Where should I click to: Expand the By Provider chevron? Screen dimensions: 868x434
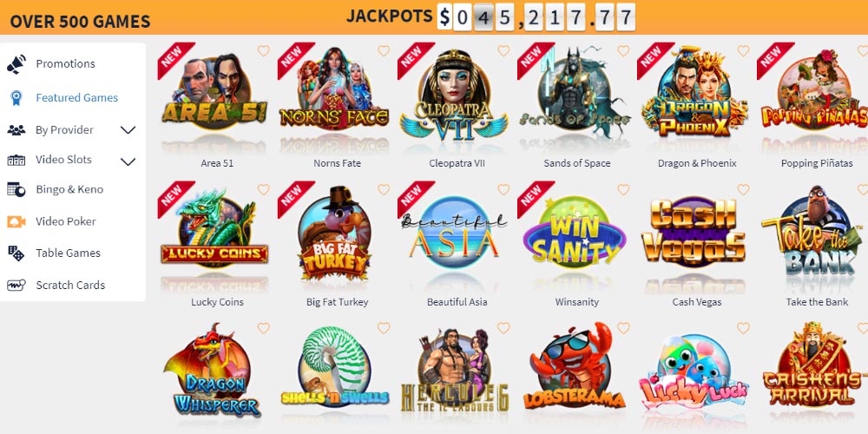coord(128,130)
